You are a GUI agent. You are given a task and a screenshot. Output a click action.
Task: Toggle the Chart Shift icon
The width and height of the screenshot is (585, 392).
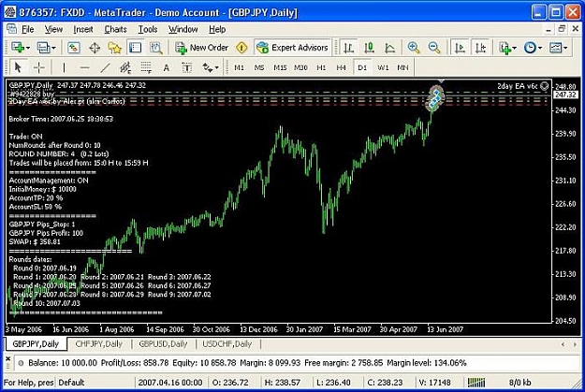click(x=480, y=48)
